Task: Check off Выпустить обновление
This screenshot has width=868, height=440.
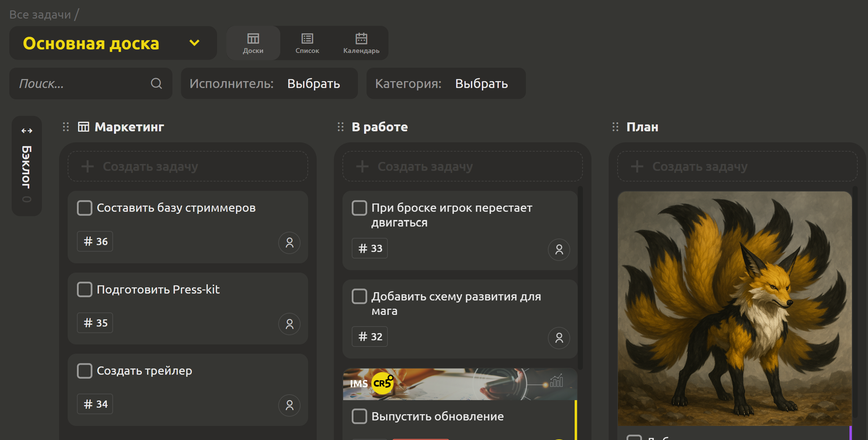Action: [x=359, y=416]
